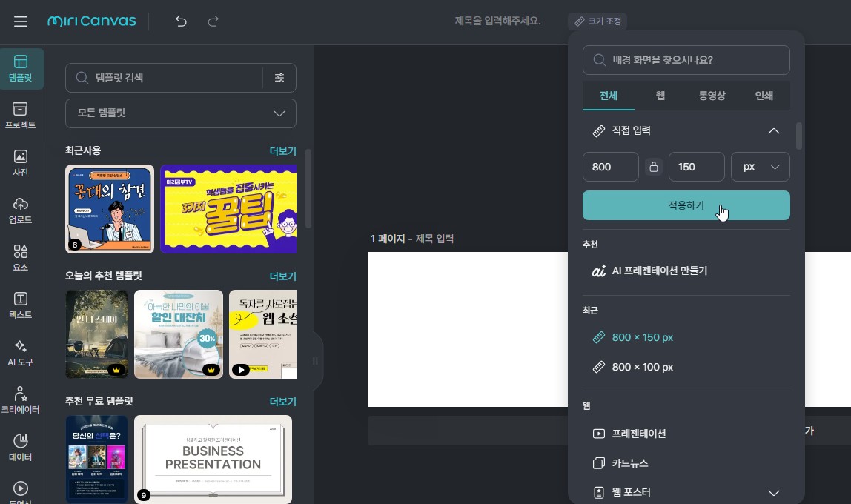Switch to the 동영상 tab
This screenshot has width=851, height=504.
tap(712, 95)
